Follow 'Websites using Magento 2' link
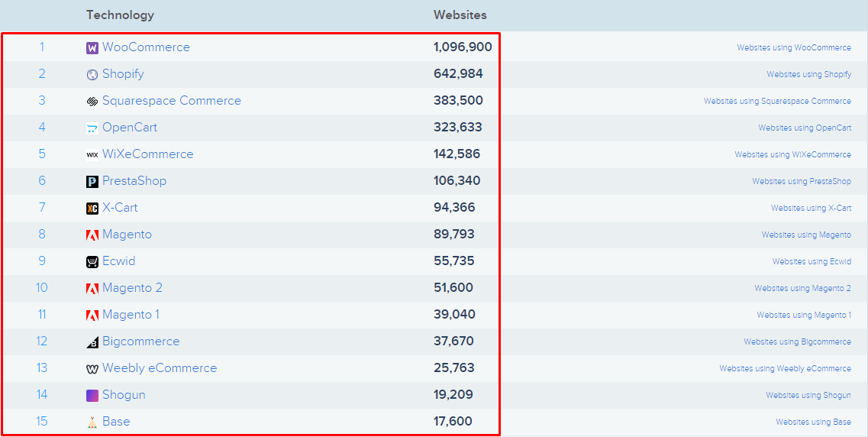 pos(802,288)
